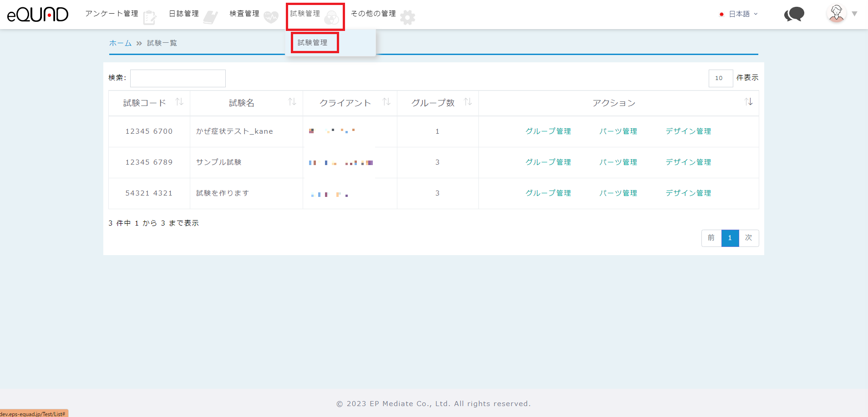868x417 pixels.
Task: Open the アンケート管理 menu
Action: point(112,14)
